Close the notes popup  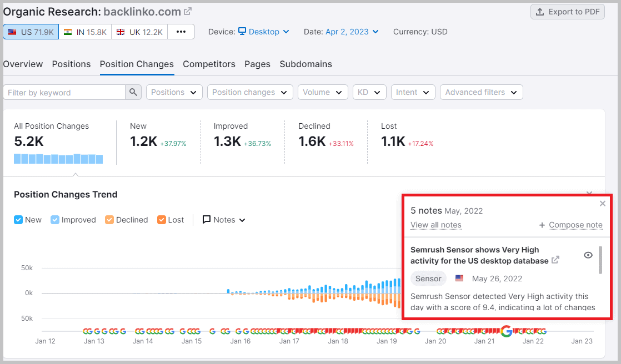pos(602,204)
